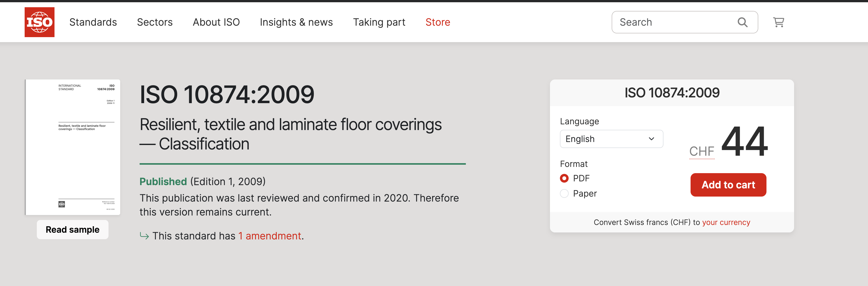Click the search magnifier icon
The image size is (868, 286).
[742, 22]
